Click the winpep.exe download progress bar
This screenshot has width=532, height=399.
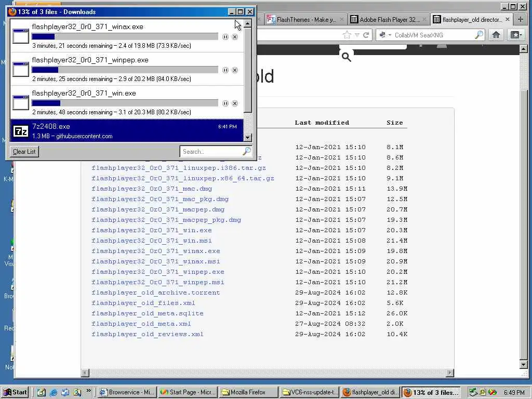pyautogui.click(x=125, y=70)
